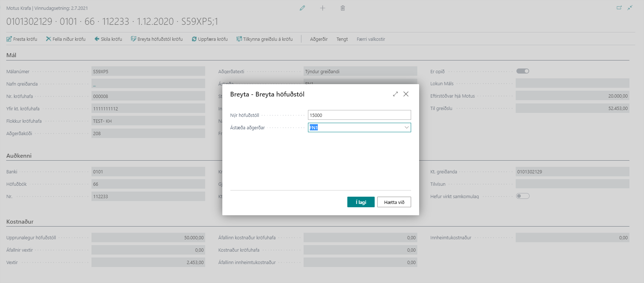Toggle the Er opið switch
Viewport: 644px width, 283px height.
(x=523, y=71)
